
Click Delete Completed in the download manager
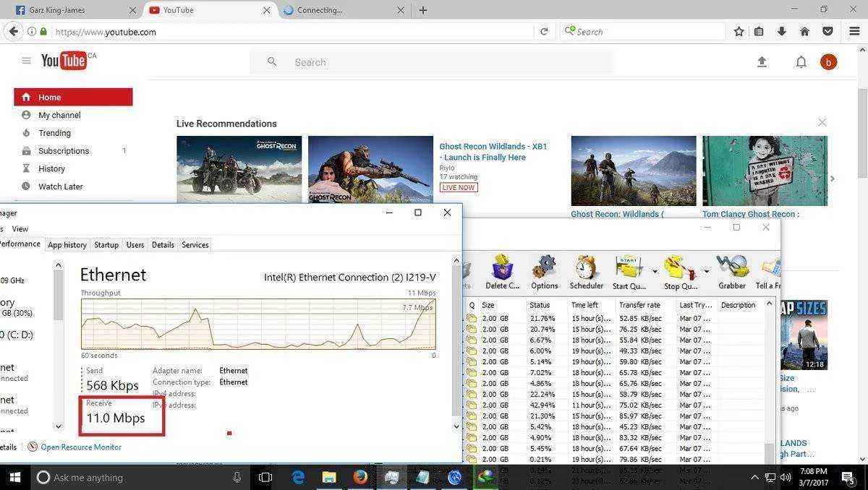coord(502,272)
